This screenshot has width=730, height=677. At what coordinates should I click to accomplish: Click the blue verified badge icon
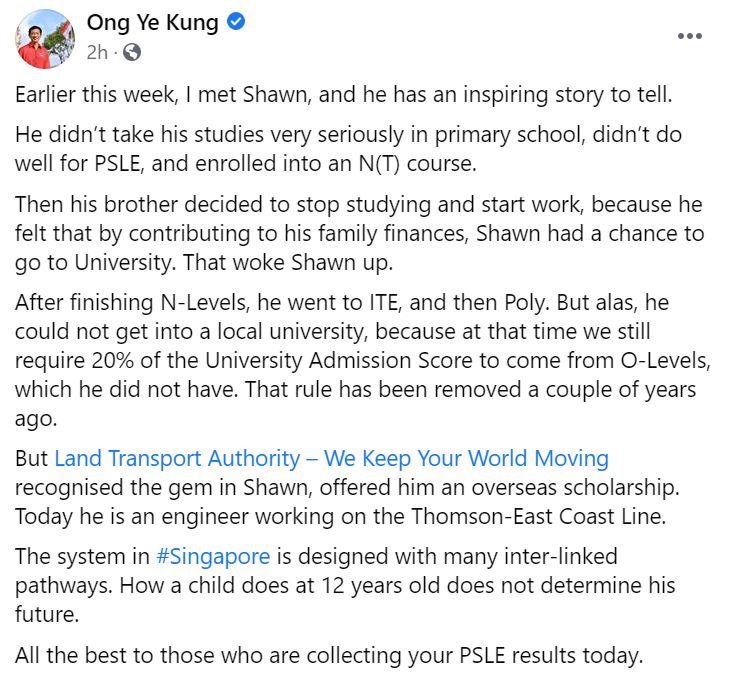click(x=236, y=23)
